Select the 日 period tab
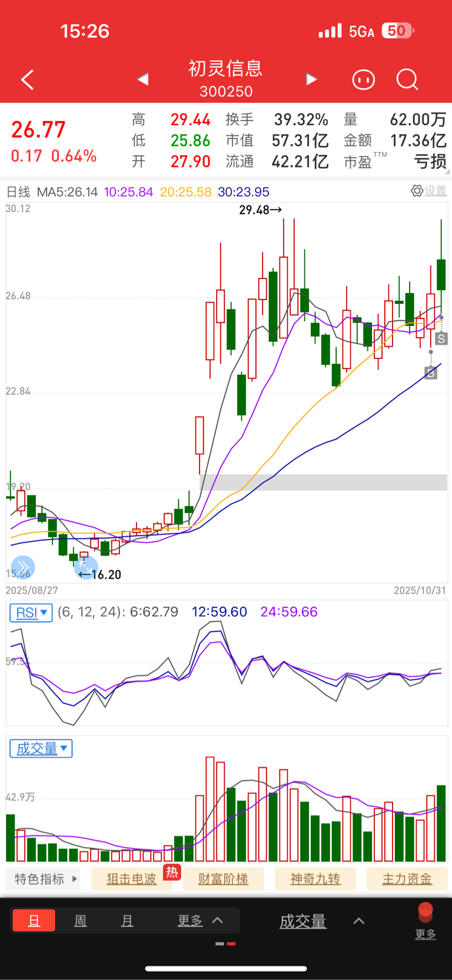The height and width of the screenshot is (980, 452). point(34,921)
